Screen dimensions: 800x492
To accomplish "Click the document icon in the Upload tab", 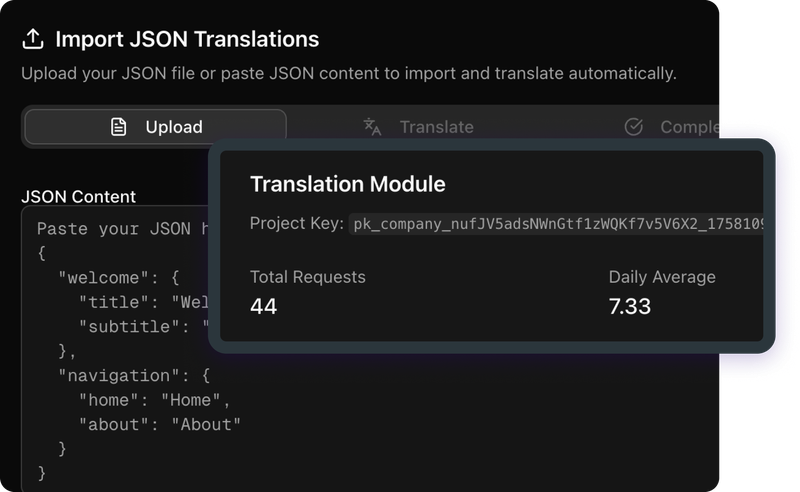I will [x=119, y=127].
